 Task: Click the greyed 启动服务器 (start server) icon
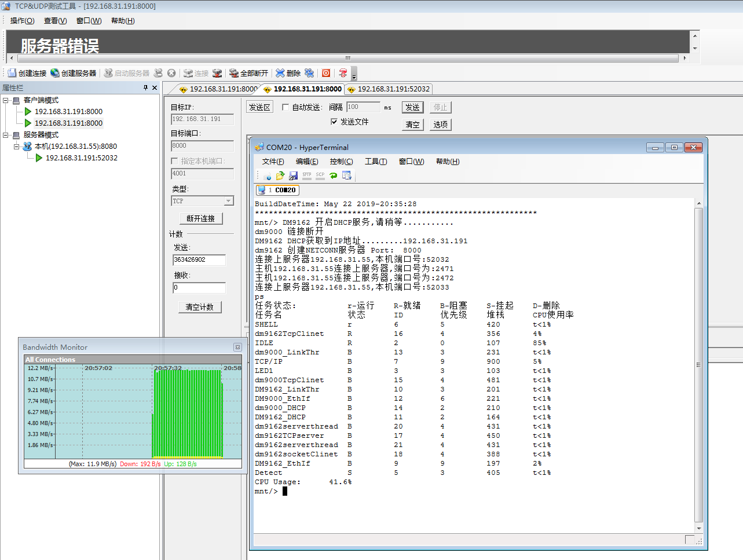click(108, 73)
